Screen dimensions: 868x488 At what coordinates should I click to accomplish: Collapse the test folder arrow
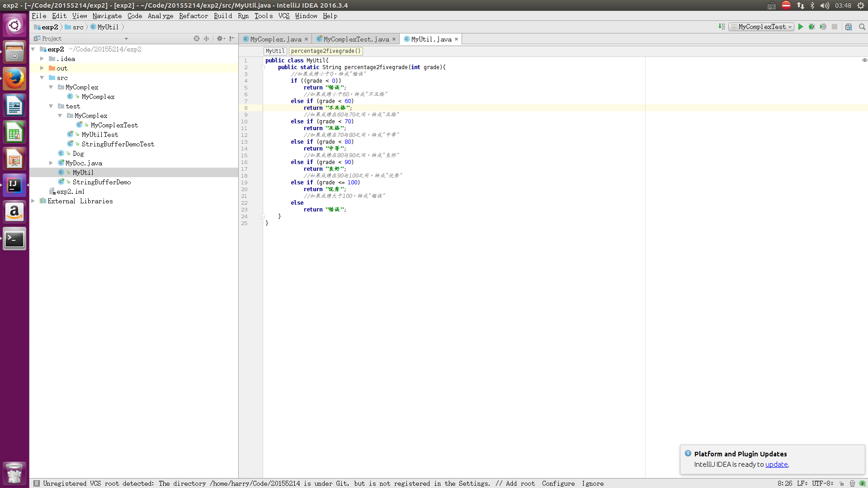tap(51, 106)
